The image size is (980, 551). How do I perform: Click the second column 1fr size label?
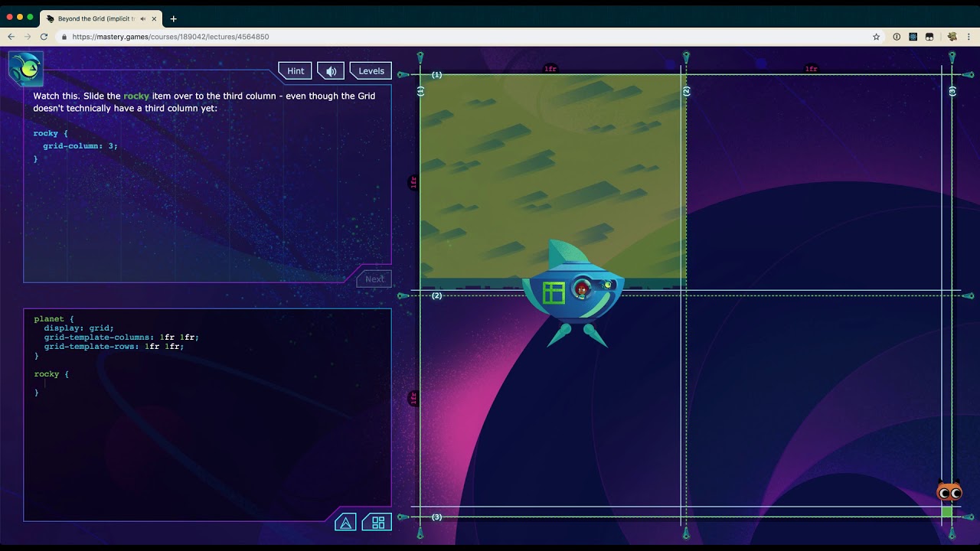click(x=811, y=69)
